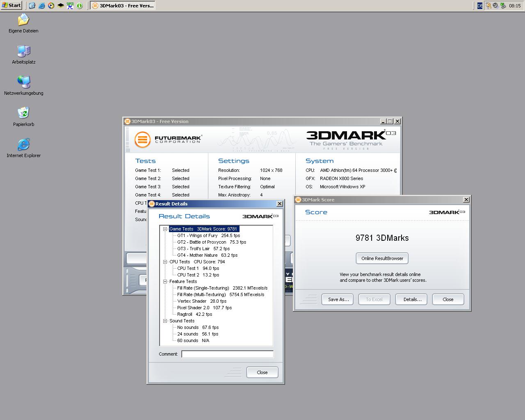
Task: Select the 3DMark03 taskbar button
Action: [123, 6]
